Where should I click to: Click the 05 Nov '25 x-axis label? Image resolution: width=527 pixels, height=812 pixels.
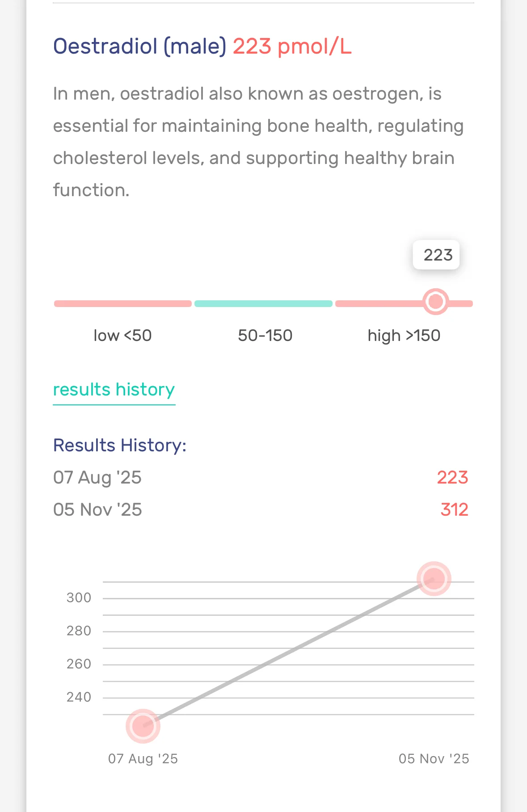tap(434, 759)
